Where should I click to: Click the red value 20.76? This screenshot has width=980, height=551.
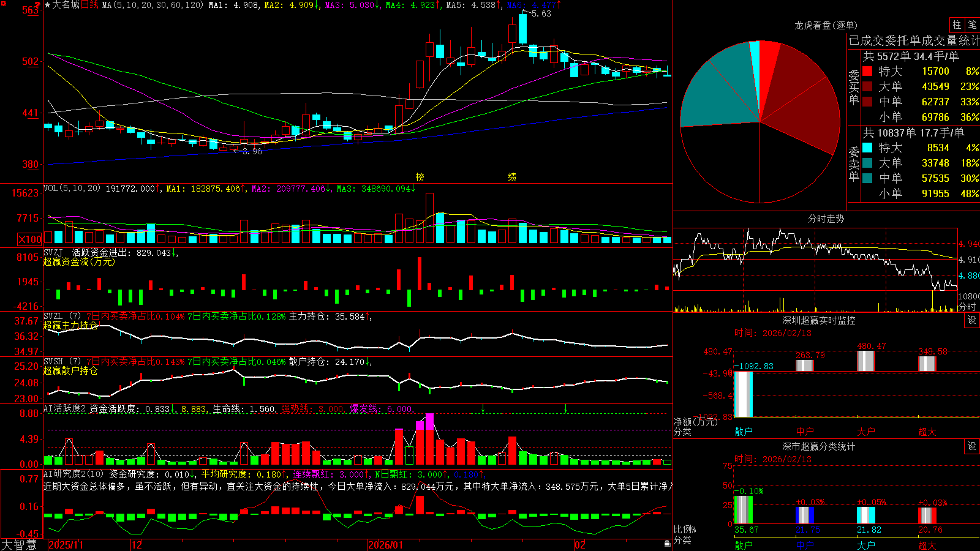point(930,530)
